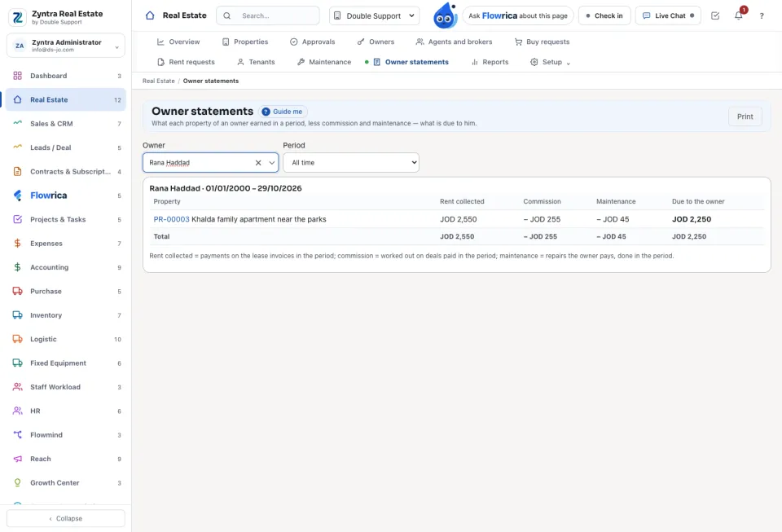Click the Reach megaphone icon in sidebar

pyautogui.click(x=17, y=459)
